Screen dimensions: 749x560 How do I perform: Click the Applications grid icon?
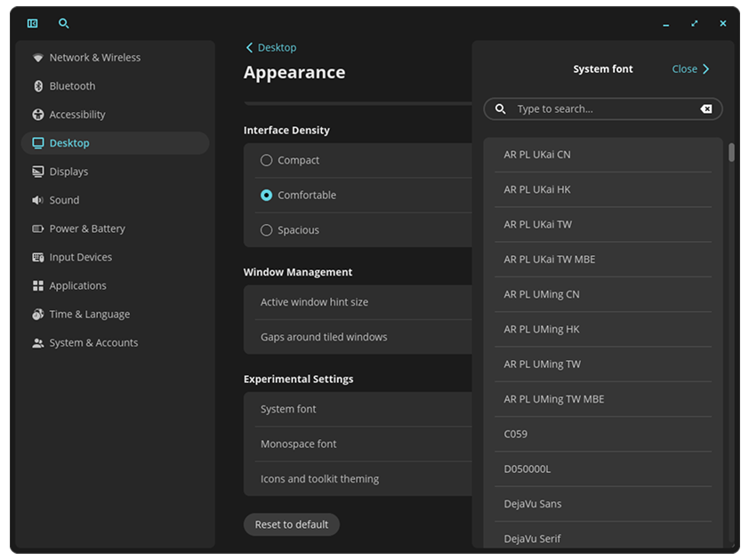(38, 285)
